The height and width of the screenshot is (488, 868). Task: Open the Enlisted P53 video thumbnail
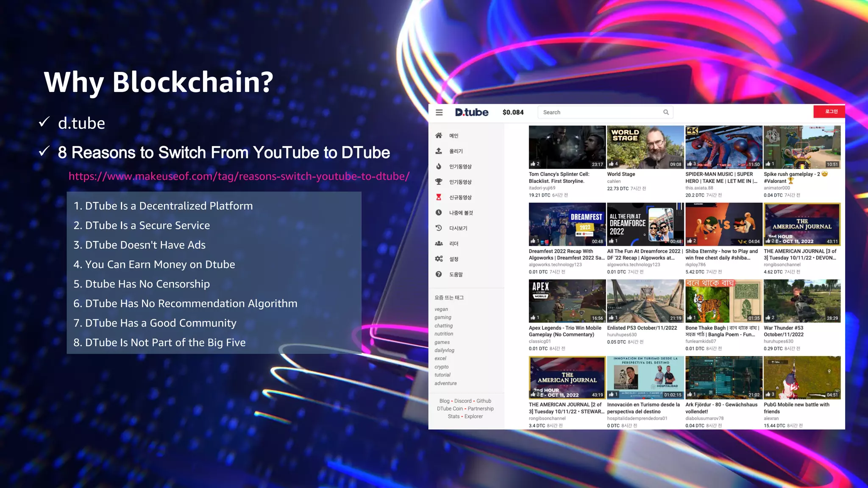pos(645,301)
